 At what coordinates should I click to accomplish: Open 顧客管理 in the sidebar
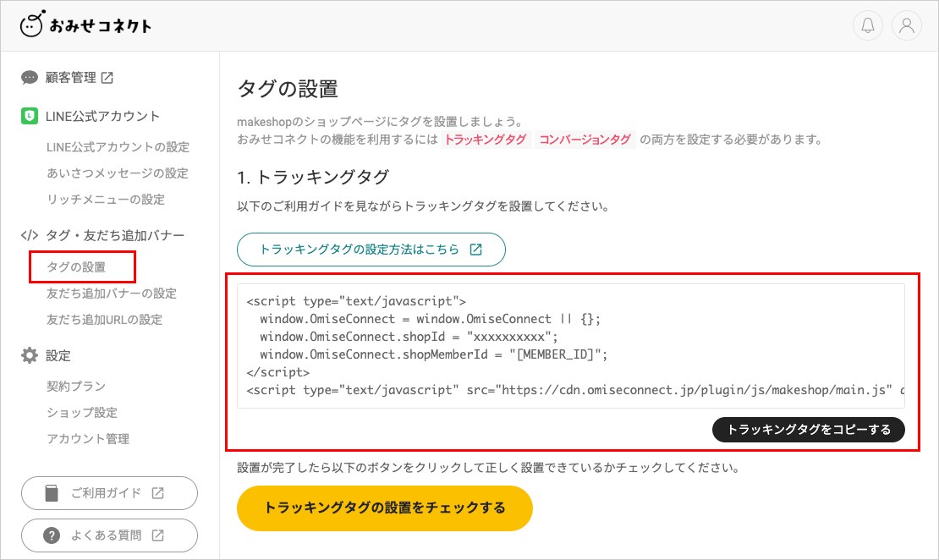[71, 78]
